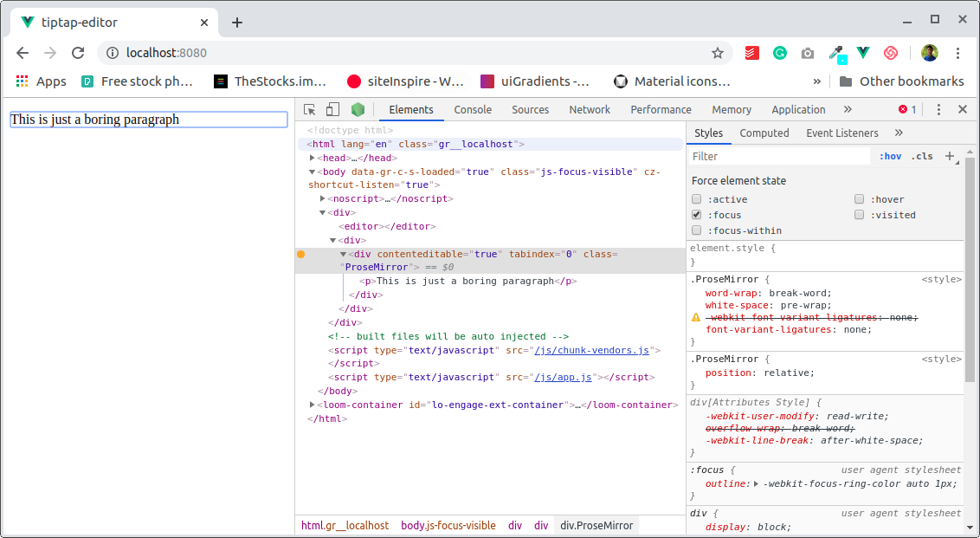This screenshot has width=980, height=538.
Task: Enable the :focus-within element state
Action: (x=696, y=230)
